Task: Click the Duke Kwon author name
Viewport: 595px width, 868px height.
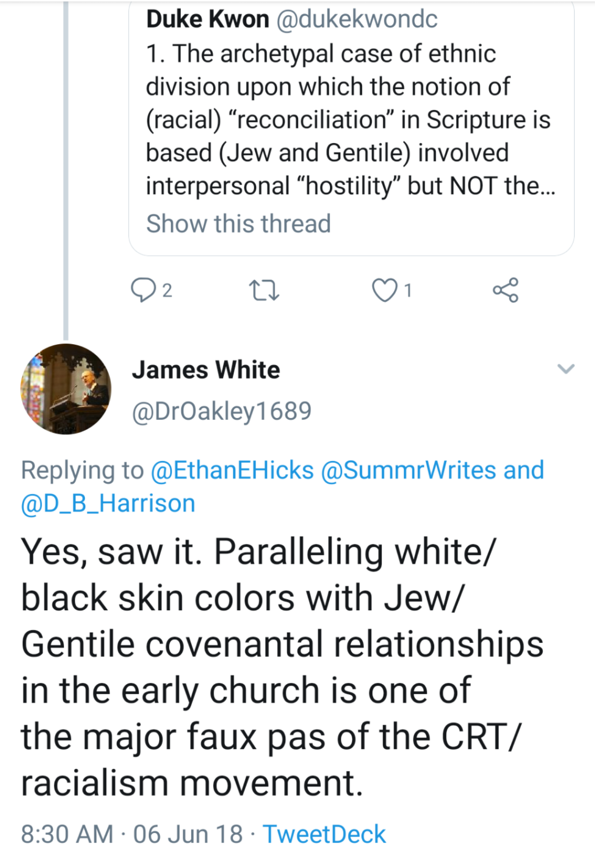Action: [x=208, y=19]
